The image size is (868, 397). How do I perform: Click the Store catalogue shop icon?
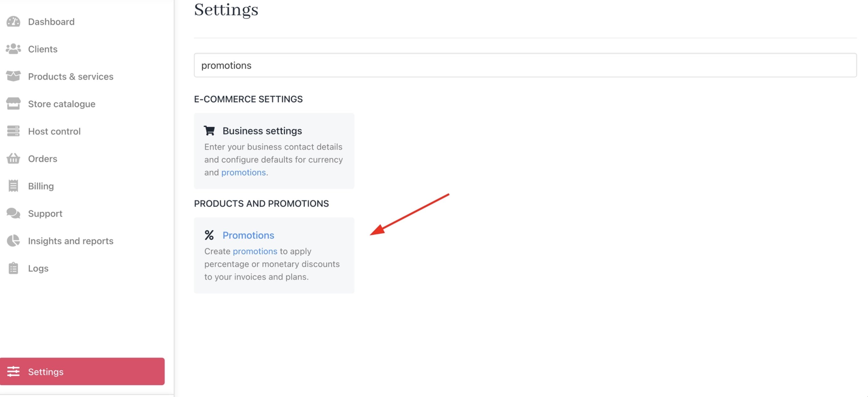tap(14, 104)
